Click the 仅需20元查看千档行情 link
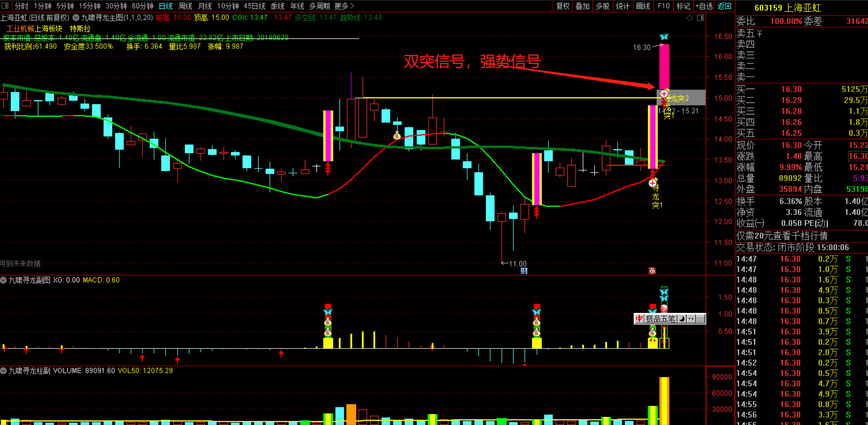 [782, 236]
